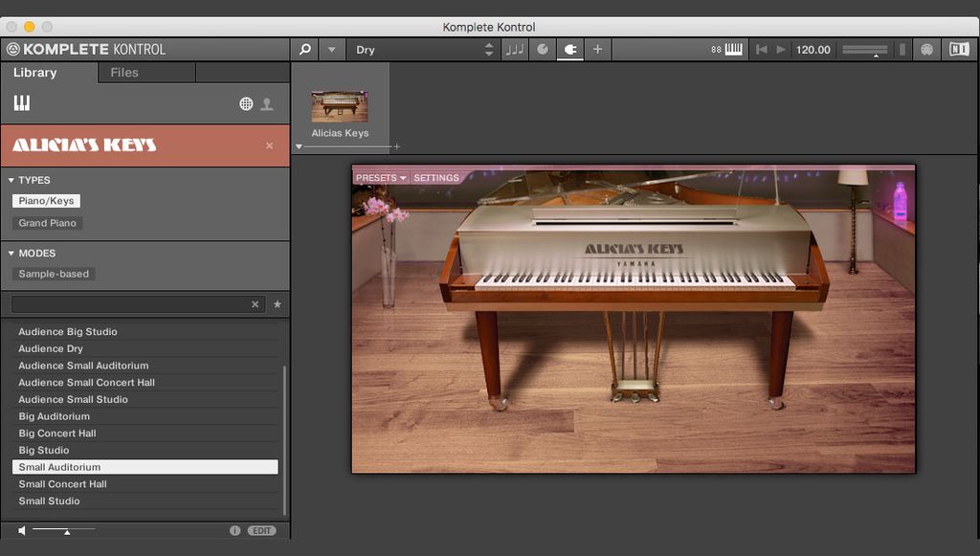Open the Perform panel music notes icon
The image size is (980, 556).
click(515, 50)
